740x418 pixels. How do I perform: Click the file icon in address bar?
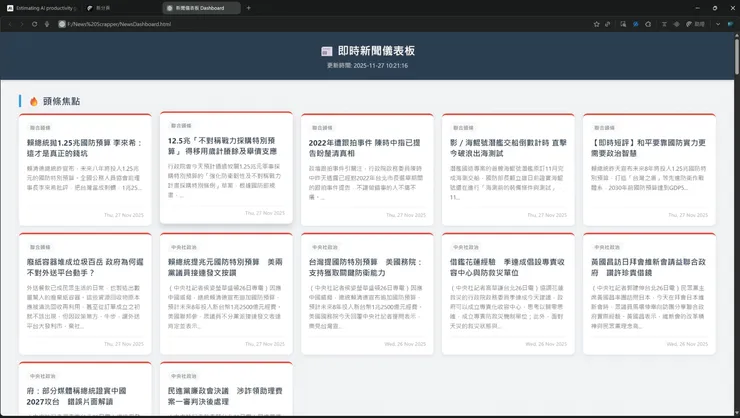pyautogui.click(x=62, y=24)
